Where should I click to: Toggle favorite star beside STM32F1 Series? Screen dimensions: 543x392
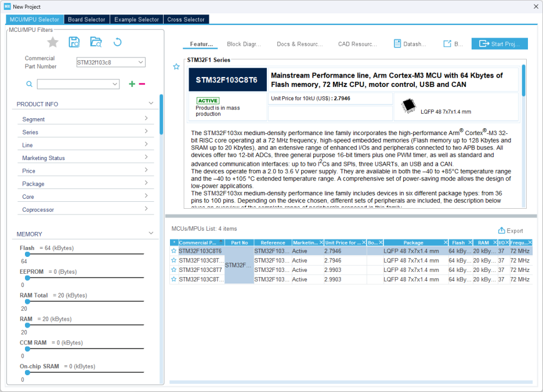click(x=176, y=67)
